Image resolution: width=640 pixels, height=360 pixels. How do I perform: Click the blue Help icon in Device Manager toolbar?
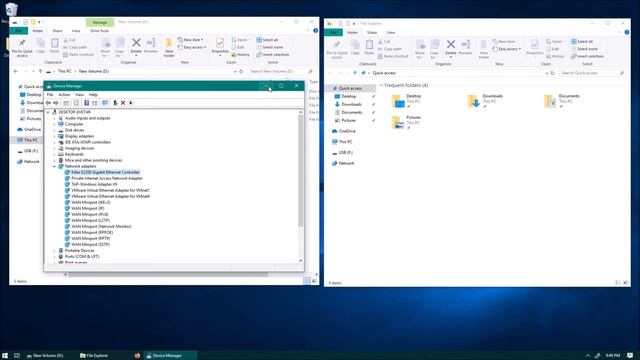tap(86, 103)
